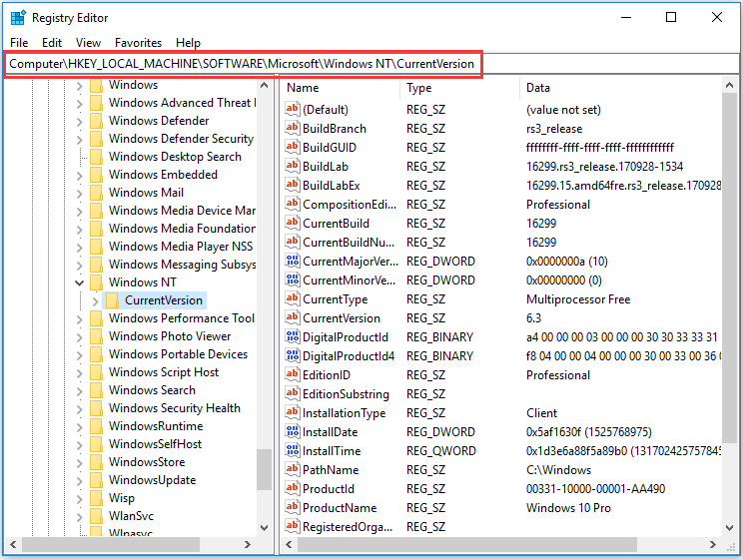Click the folder icon of Windows Mail
Screen dimensions: 743x560
tap(96, 193)
